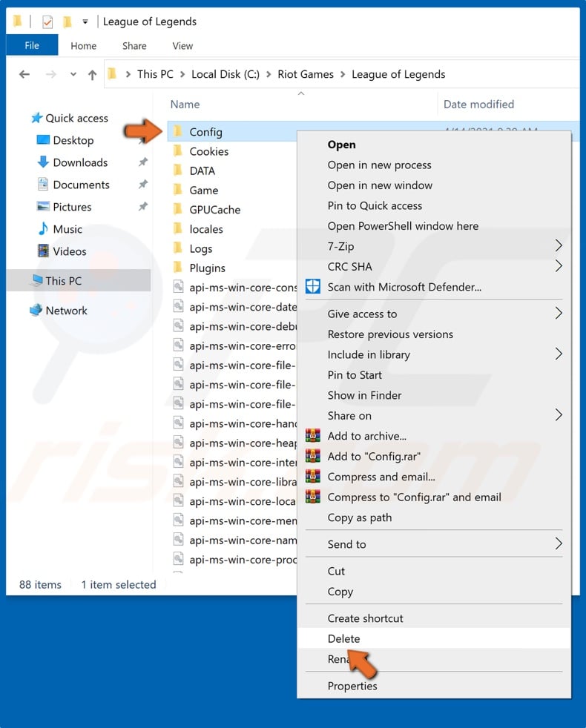Select the Config folder icon

point(177,131)
